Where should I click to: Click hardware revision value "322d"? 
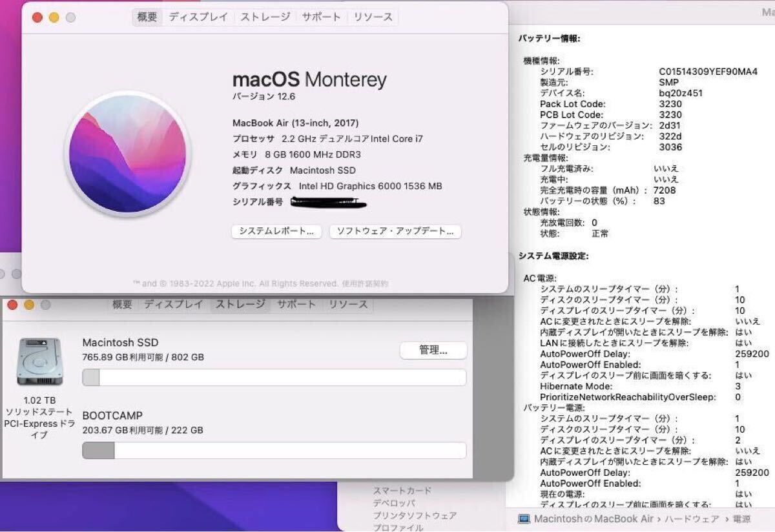(670, 136)
